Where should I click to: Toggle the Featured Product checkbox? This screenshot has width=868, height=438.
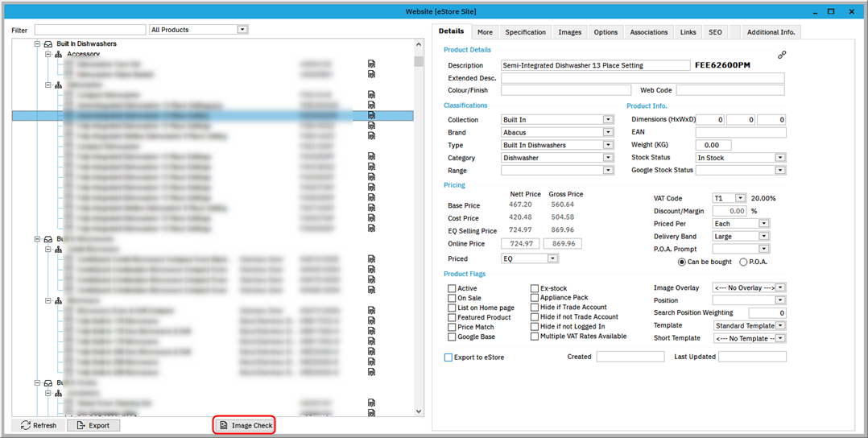452,317
